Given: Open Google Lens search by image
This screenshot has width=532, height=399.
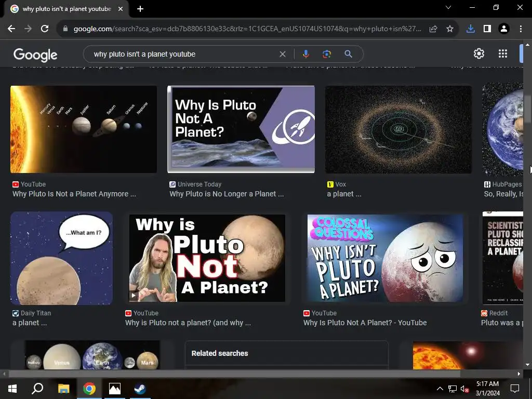Looking at the screenshot, I should point(327,54).
